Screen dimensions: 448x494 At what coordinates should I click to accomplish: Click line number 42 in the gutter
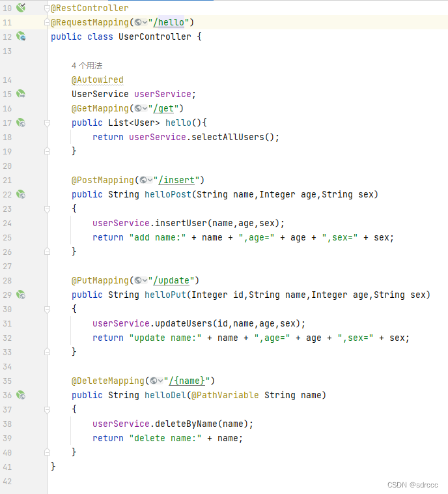(x=7, y=482)
